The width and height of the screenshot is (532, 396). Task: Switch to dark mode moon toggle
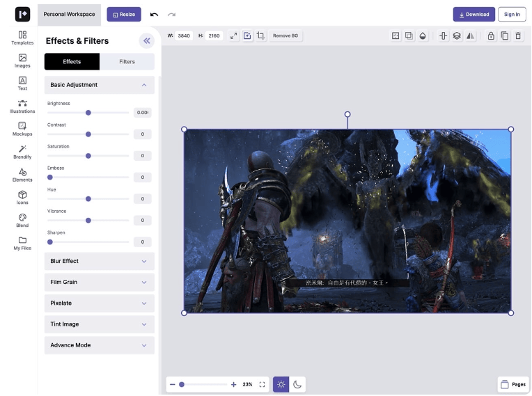pyautogui.click(x=297, y=384)
